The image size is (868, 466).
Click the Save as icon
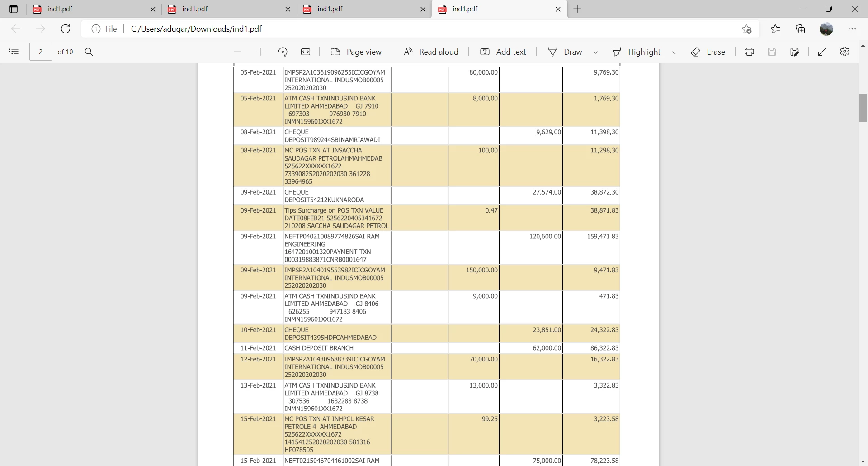click(795, 52)
